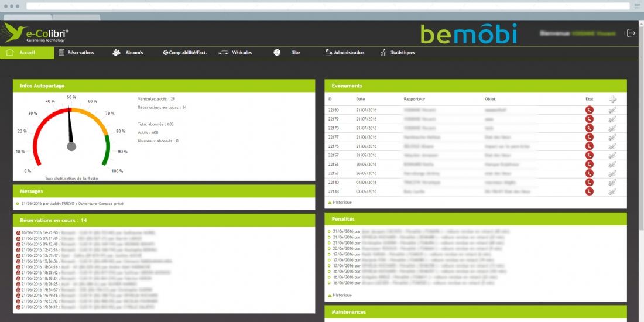Viewport: 644px width, 322px height.
Task: Click the logout icon in the header
Action: 631,33
